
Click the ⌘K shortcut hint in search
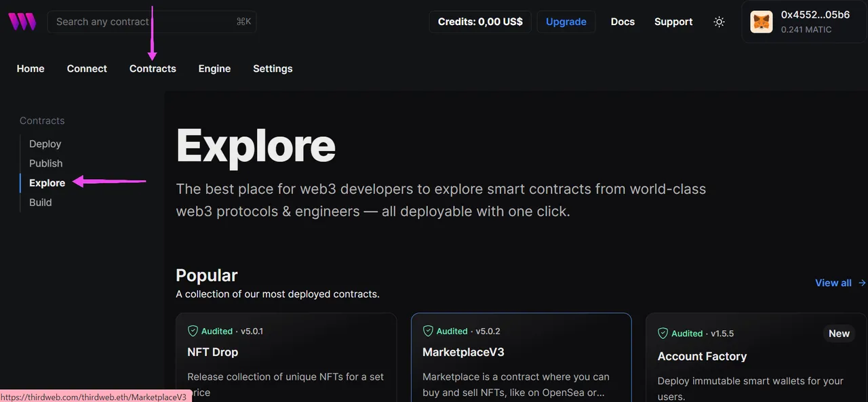click(x=243, y=22)
